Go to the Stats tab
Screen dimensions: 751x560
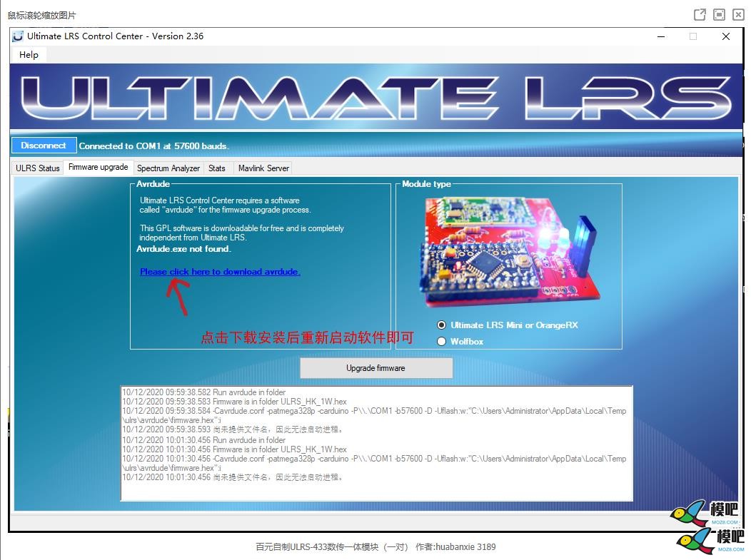click(x=217, y=168)
